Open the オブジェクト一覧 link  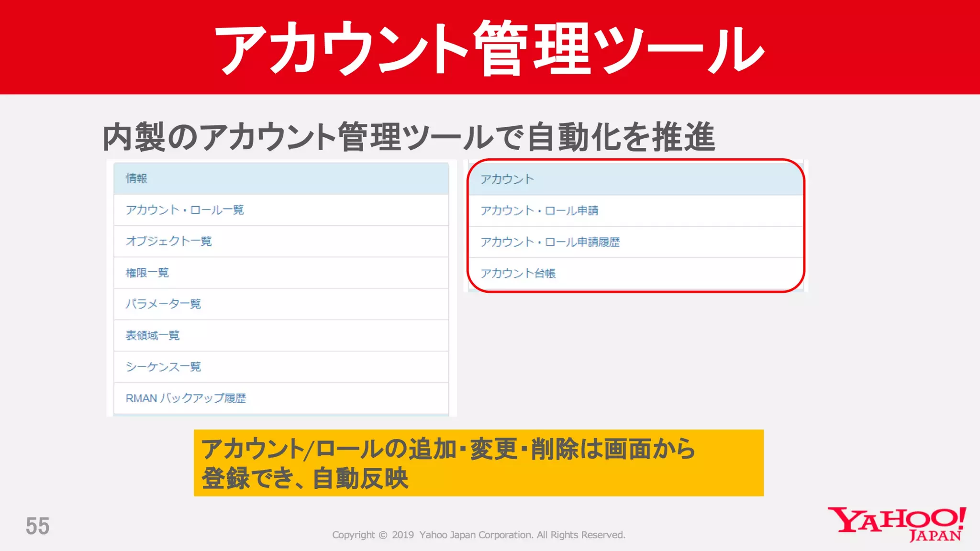[x=168, y=241]
